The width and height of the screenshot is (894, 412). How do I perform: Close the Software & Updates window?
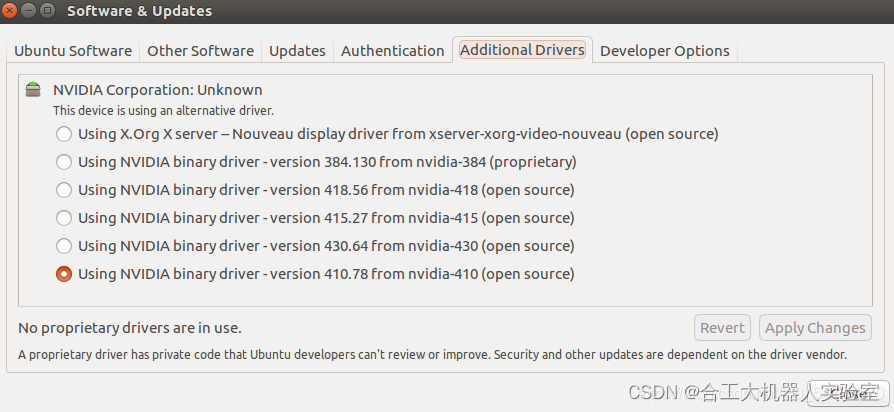click(10, 10)
